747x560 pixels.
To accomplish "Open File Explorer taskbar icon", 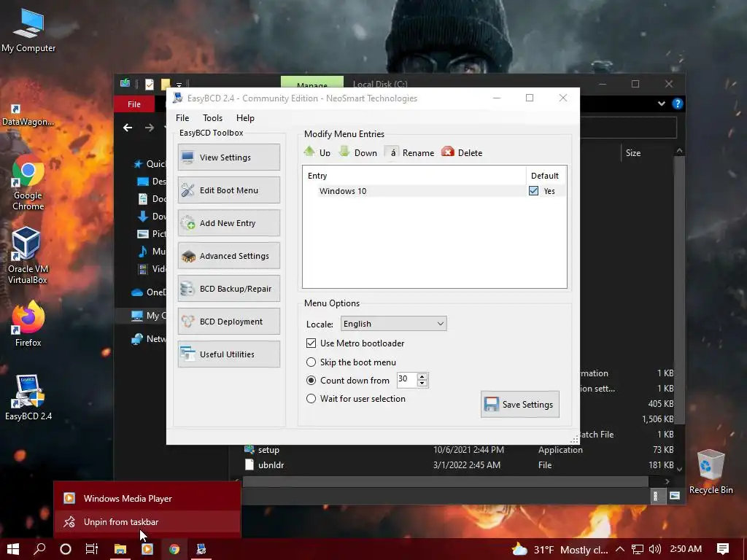I will pyautogui.click(x=120, y=549).
